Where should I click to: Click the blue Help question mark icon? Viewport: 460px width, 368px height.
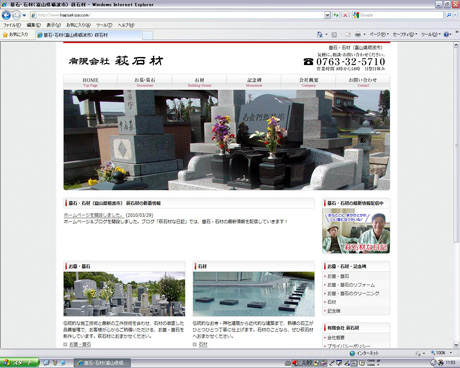pyautogui.click(x=447, y=34)
